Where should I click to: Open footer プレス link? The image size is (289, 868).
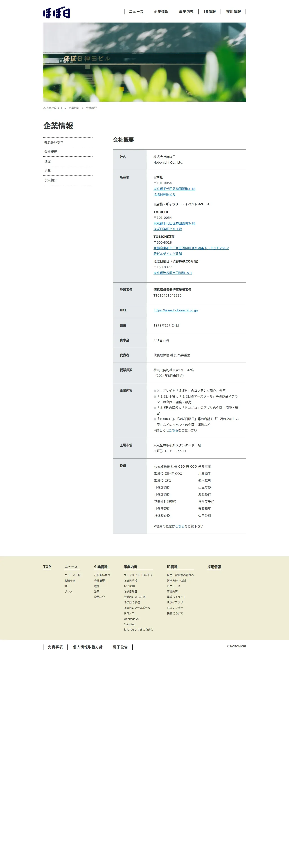point(68,591)
